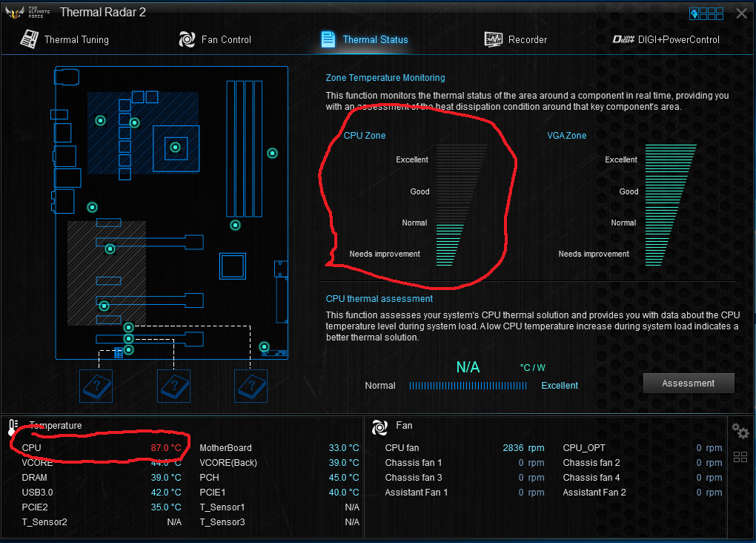The image size is (756, 543).
Task: Click the CPU_OPT fan speed row
Action: click(642, 448)
